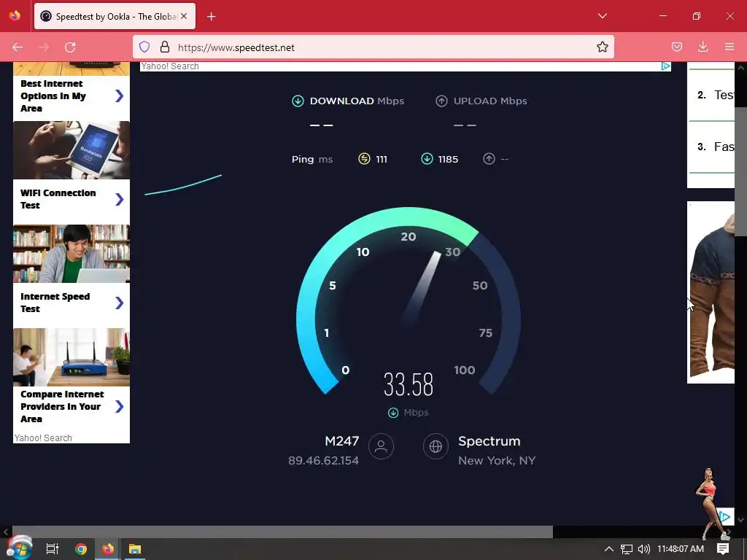Click the globe server icon beside Spectrum
Image resolution: width=747 pixels, height=560 pixels.
(436, 446)
